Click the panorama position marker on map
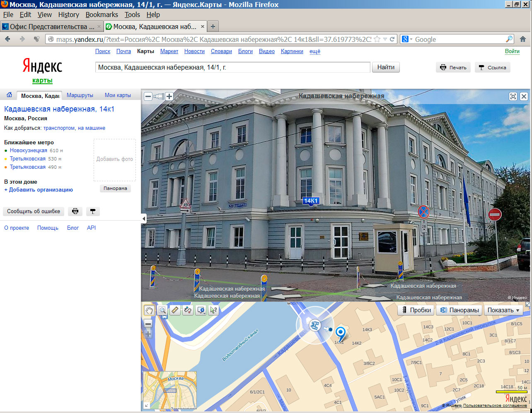The height and width of the screenshot is (413, 532). (315, 326)
